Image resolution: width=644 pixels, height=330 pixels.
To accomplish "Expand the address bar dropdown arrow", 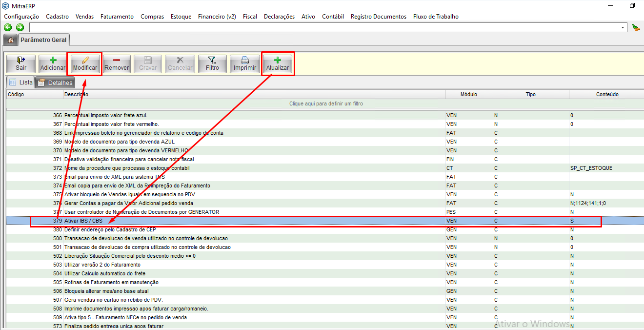I will pyautogui.click(x=623, y=27).
